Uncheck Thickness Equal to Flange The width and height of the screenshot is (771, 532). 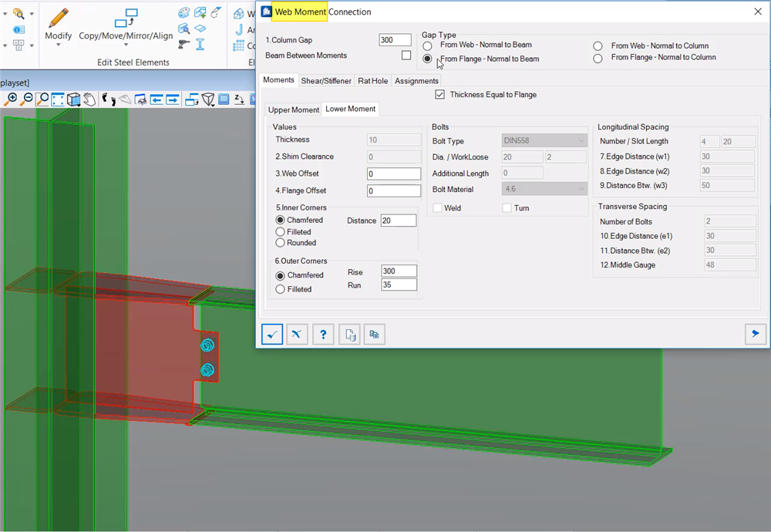439,95
